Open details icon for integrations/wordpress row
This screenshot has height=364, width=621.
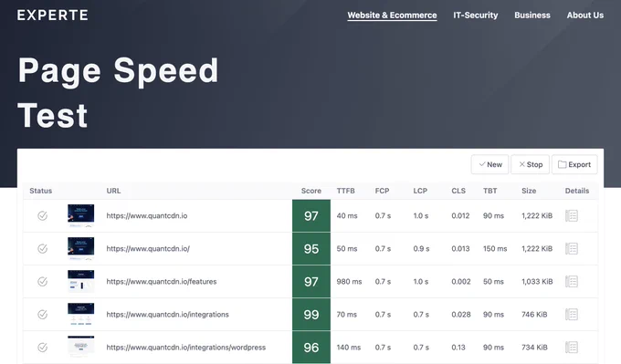(x=572, y=347)
